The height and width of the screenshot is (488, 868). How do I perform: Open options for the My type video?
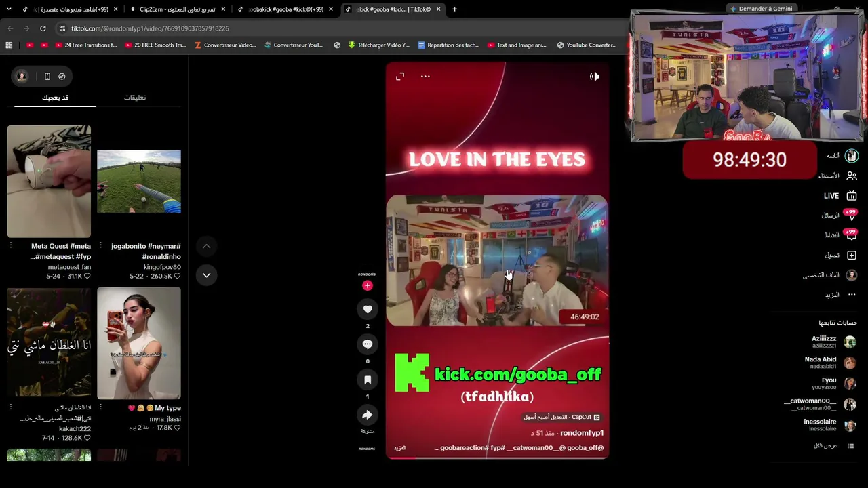tap(100, 407)
